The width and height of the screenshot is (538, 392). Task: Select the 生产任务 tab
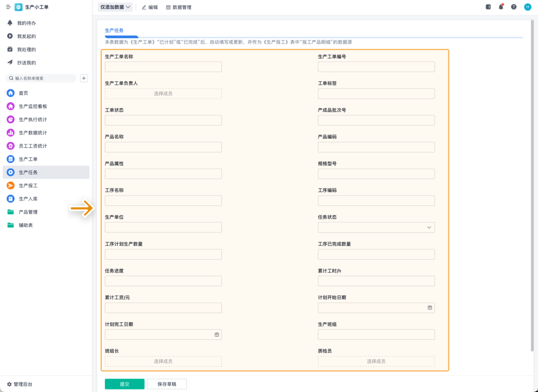pyautogui.click(x=114, y=30)
